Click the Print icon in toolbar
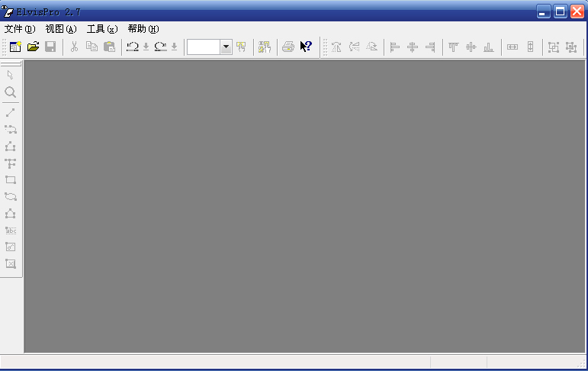 288,47
